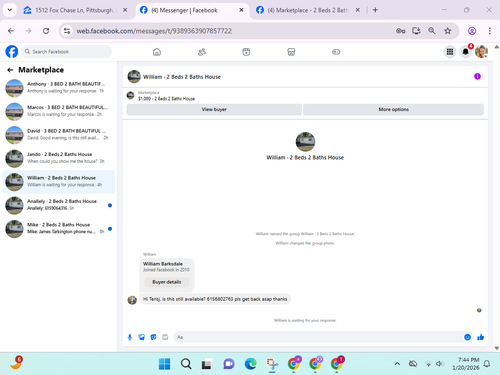Launch Microsoft Edge from taskbar
The image size is (500, 375).
(x=250, y=364)
